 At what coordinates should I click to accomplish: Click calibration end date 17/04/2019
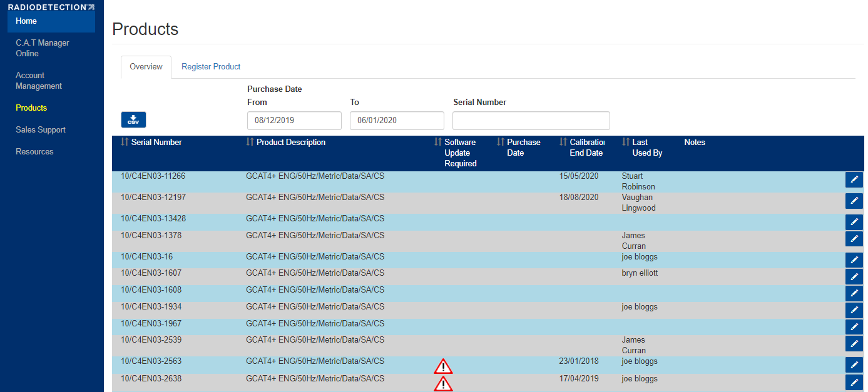578,379
